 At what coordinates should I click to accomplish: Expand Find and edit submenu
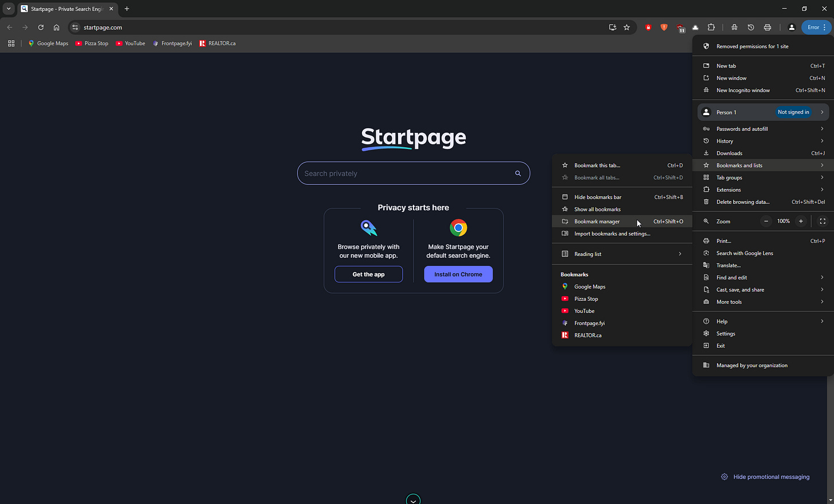[x=764, y=277]
